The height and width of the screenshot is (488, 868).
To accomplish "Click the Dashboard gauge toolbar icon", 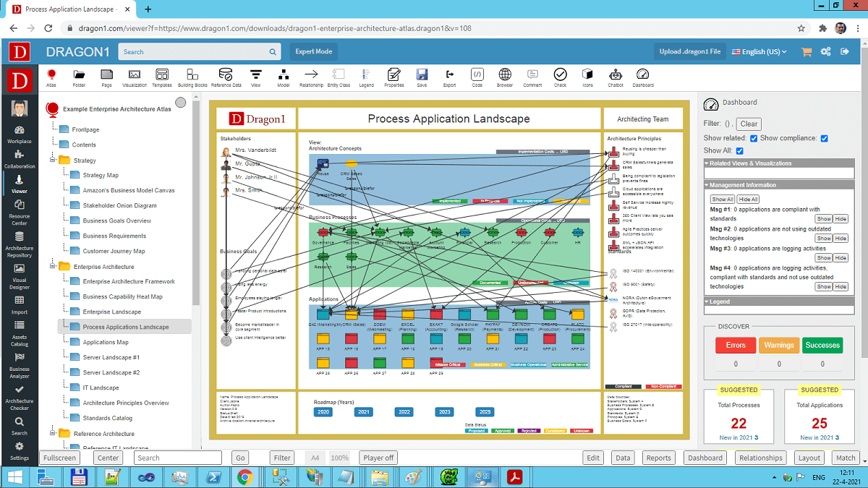I will [644, 77].
